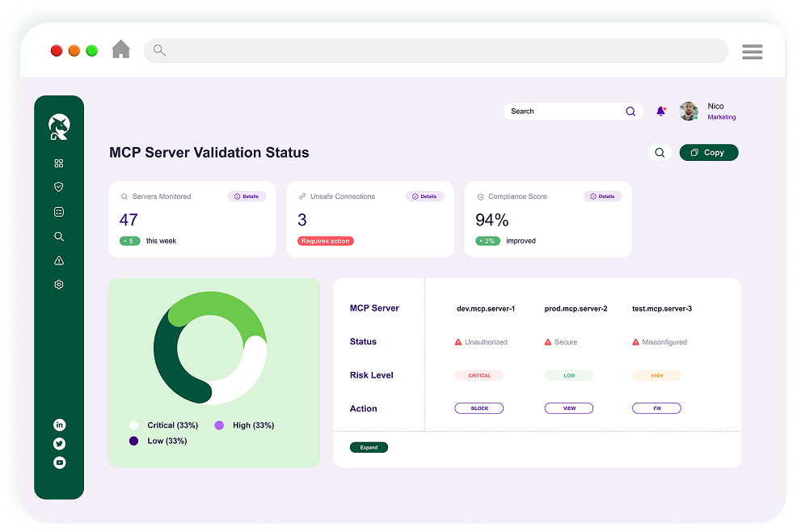Click BLOCK for dev.mcp.server-1
Image resolution: width=797 pixels, height=532 pixels.
pos(479,408)
